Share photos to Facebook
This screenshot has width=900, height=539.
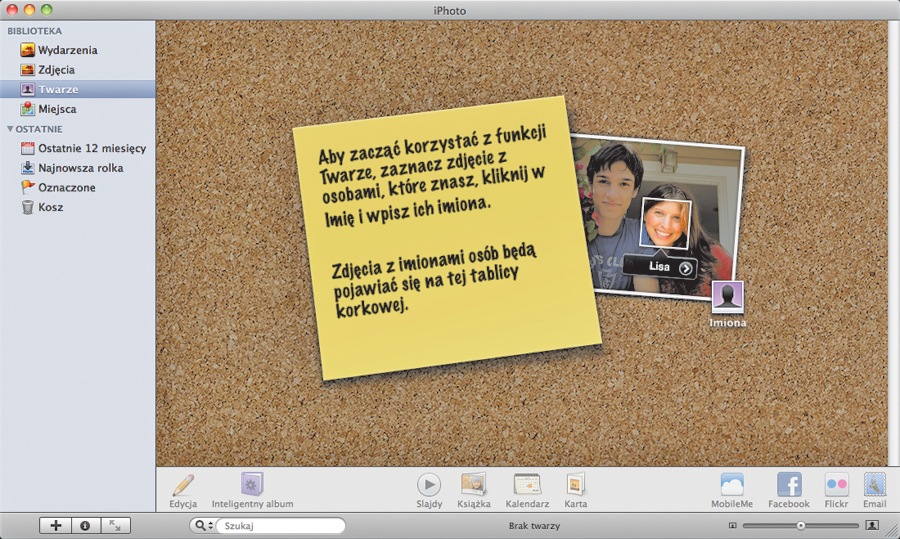(x=788, y=485)
